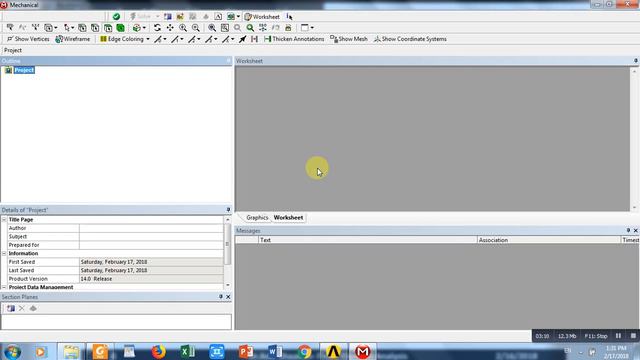Click the New Section Plane icon beside Solve
Screen dimensions: 640x360
pos(167,16)
